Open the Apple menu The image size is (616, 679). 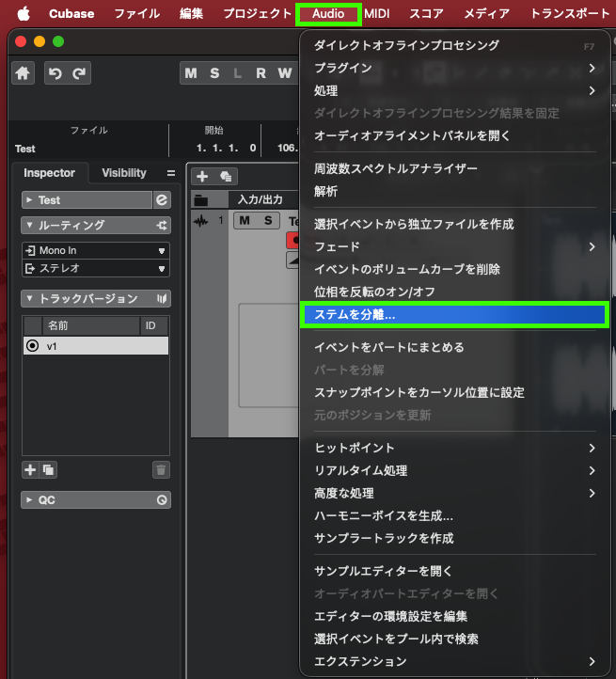point(24,14)
